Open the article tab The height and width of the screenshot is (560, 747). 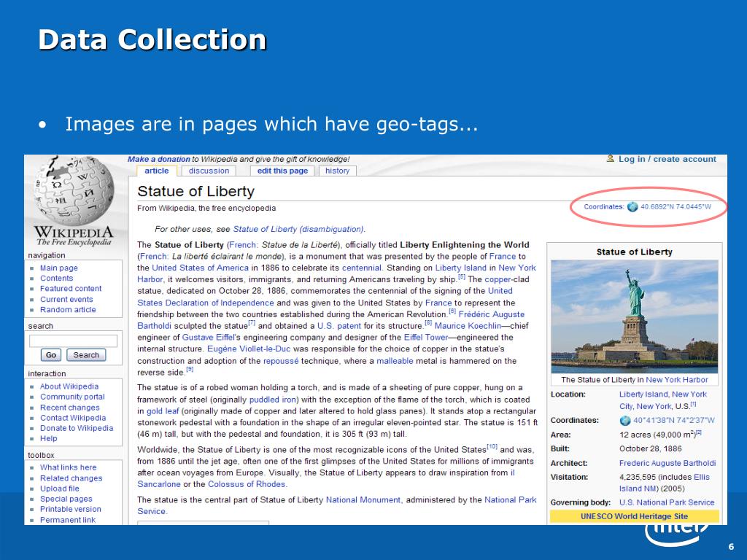(x=157, y=171)
